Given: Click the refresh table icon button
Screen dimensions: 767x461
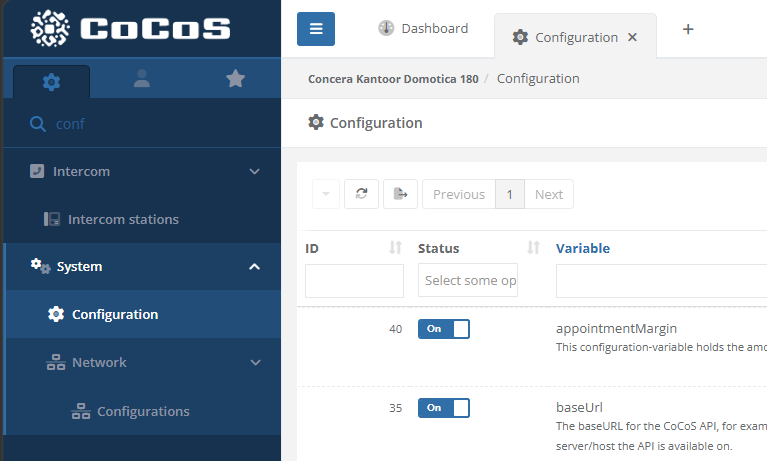Looking at the screenshot, I should coord(361,194).
